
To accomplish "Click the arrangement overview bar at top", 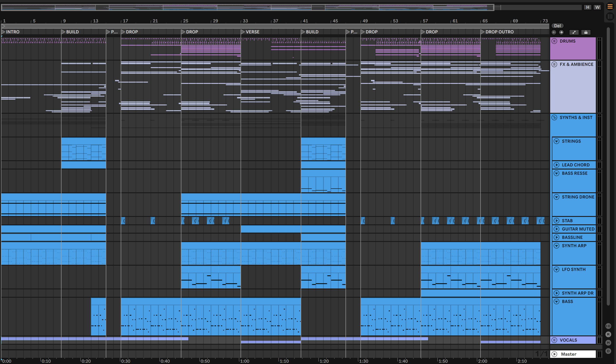I will [x=291, y=7].
